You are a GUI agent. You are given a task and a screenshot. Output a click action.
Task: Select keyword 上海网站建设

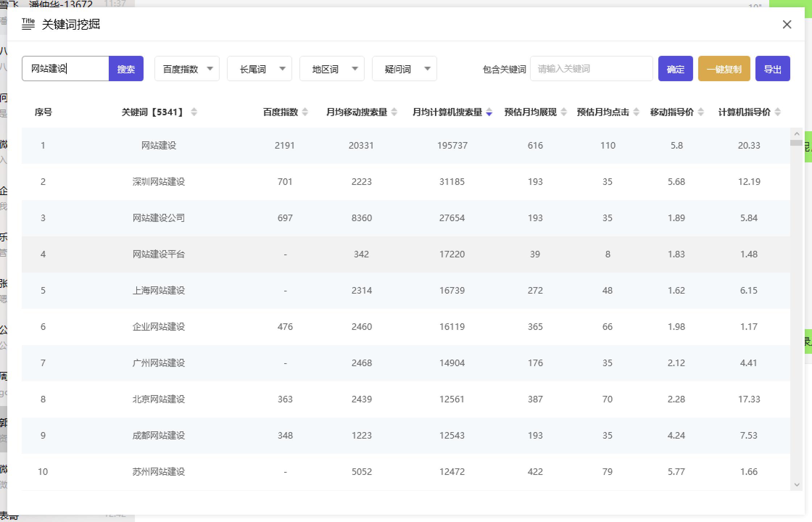[x=159, y=290]
